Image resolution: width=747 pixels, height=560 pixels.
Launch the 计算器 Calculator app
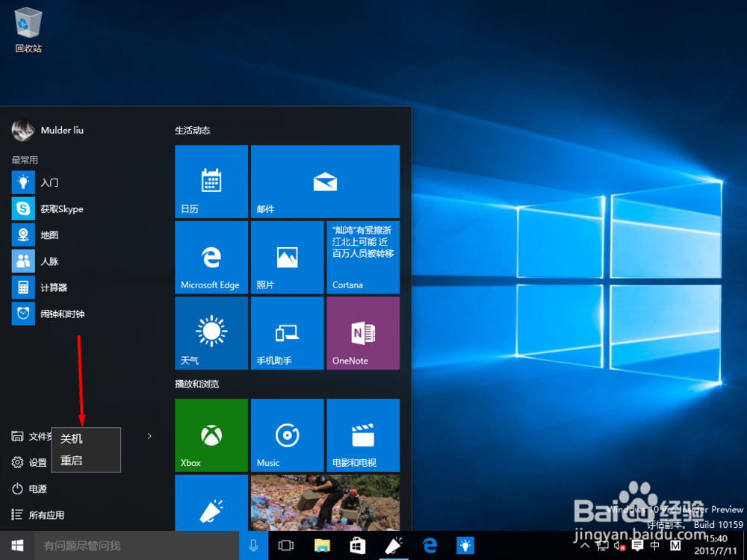click(x=23, y=287)
